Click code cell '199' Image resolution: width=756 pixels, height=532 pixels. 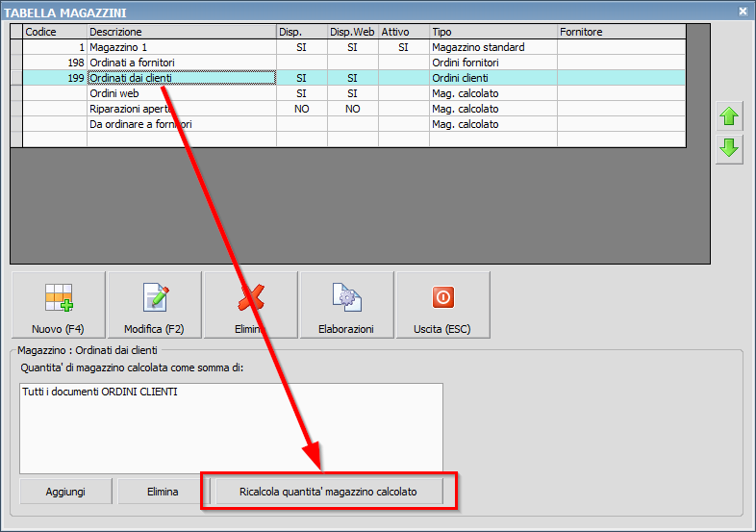pos(55,78)
